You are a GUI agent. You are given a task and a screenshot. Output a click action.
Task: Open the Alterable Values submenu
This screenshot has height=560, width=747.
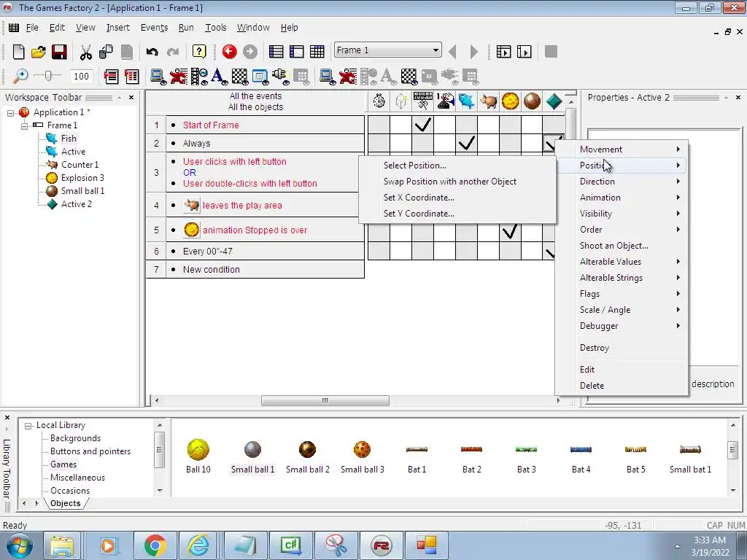[622, 262]
